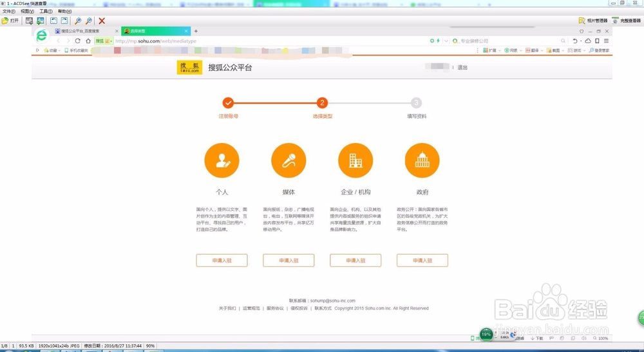
Task: Click the zoom out magnifier icon
Action: point(89,21)
